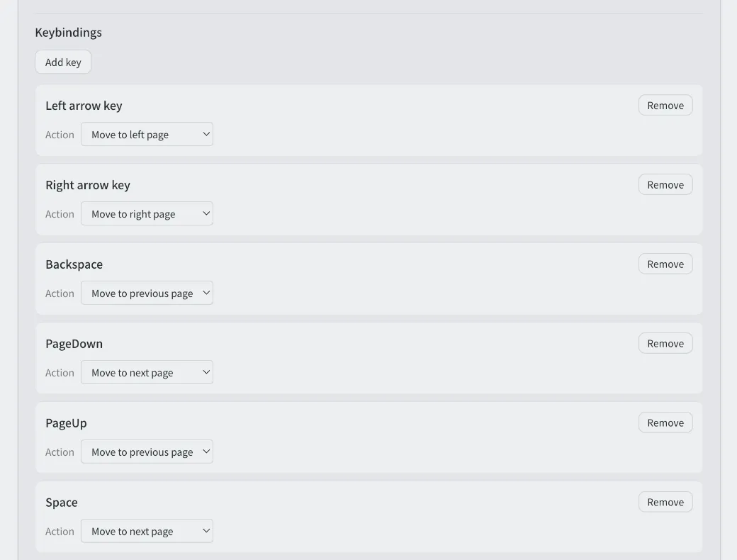The width and height of the screenshot is (737, 560).
Task: Open Backspace action dropdown
Action: (147, 293)
